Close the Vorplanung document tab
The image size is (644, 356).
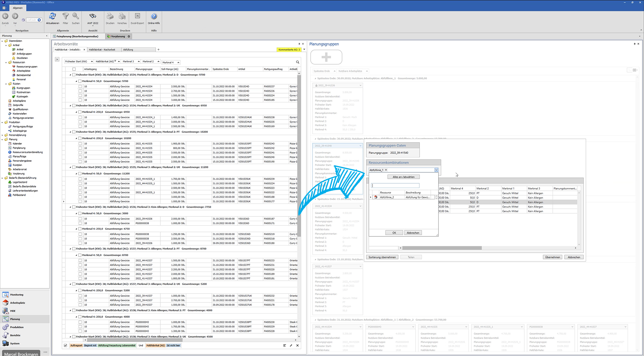pyautogui.click(x=129, y=36)
